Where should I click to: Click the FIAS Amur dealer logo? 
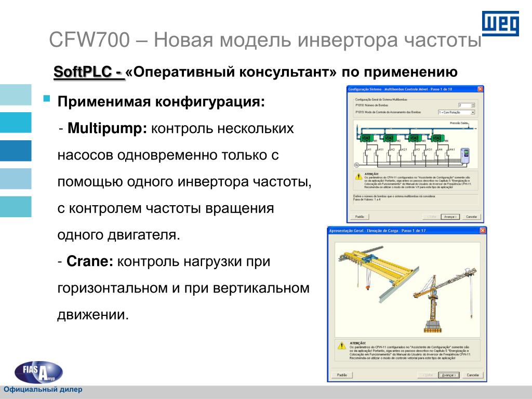[38, 372]
